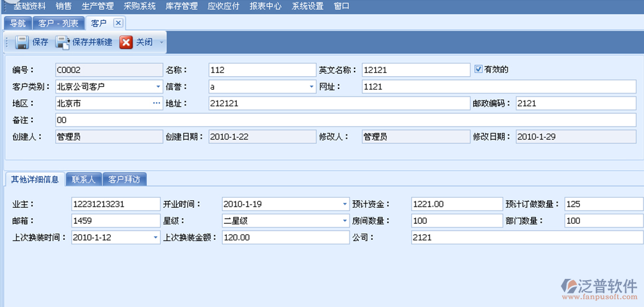The width and height of the screenshot is (644, 307).
Task: Open the 库存管理 menu
Action: pyautogui.click(x=181, y=6)
